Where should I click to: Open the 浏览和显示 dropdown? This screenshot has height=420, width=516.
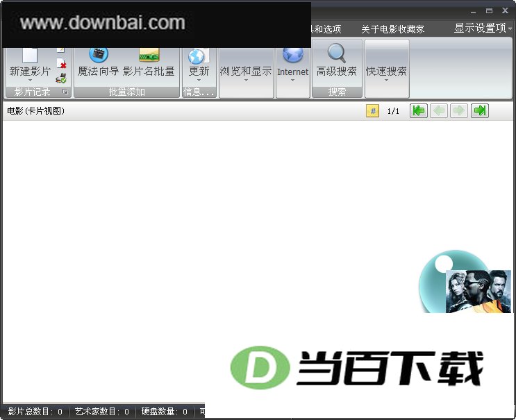click(246, 73)
